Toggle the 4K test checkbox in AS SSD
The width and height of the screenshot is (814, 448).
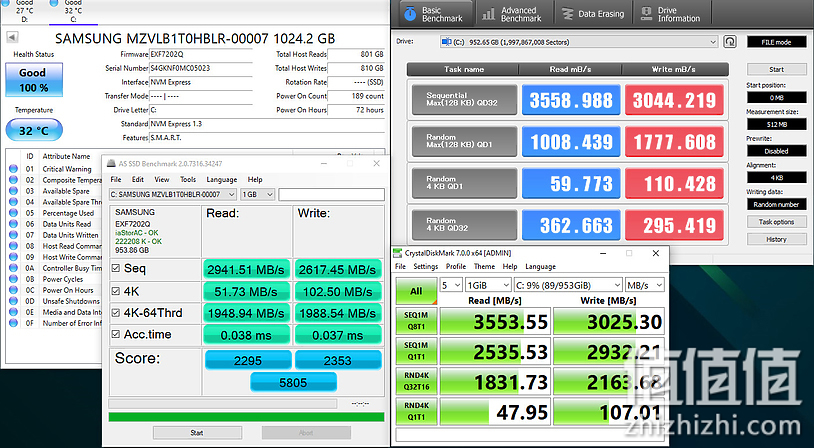[x=116, y=292]
